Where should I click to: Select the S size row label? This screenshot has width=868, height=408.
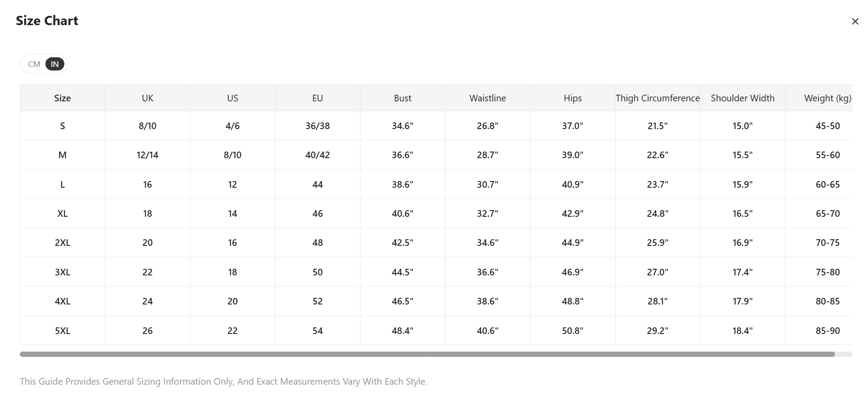tap(63, 126)
